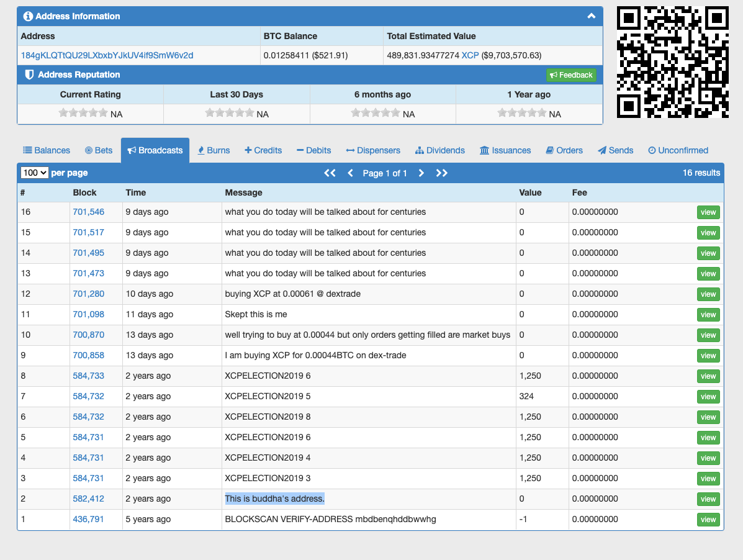
Task: Open block 584,733 link
Action: [88, 376]
